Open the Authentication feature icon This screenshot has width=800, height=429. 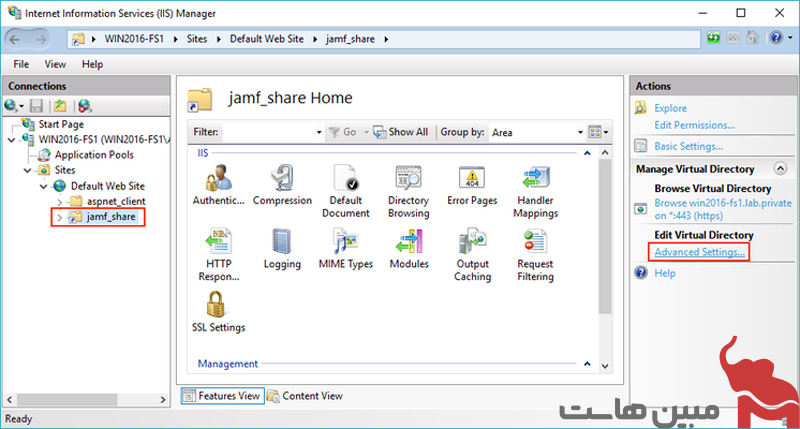[218, 184]
